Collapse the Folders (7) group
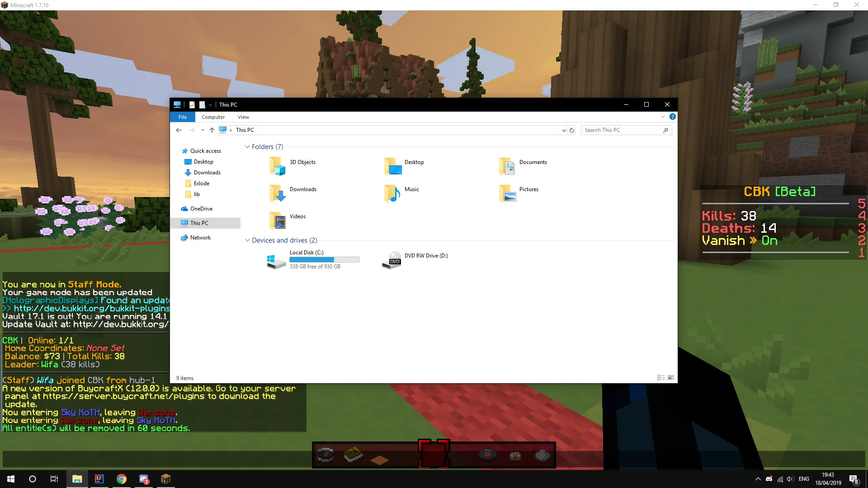The height and width of the screenshot is (488, 868). (x=247, y=147)
